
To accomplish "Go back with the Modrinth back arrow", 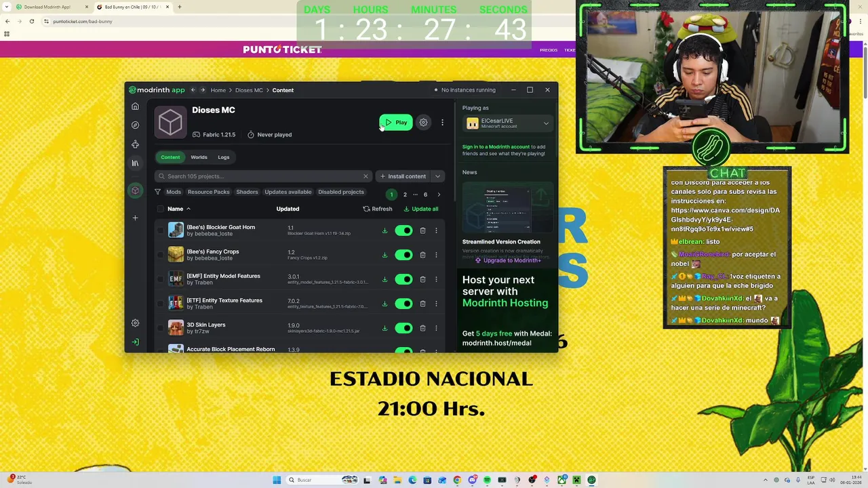I will [193, 90].
